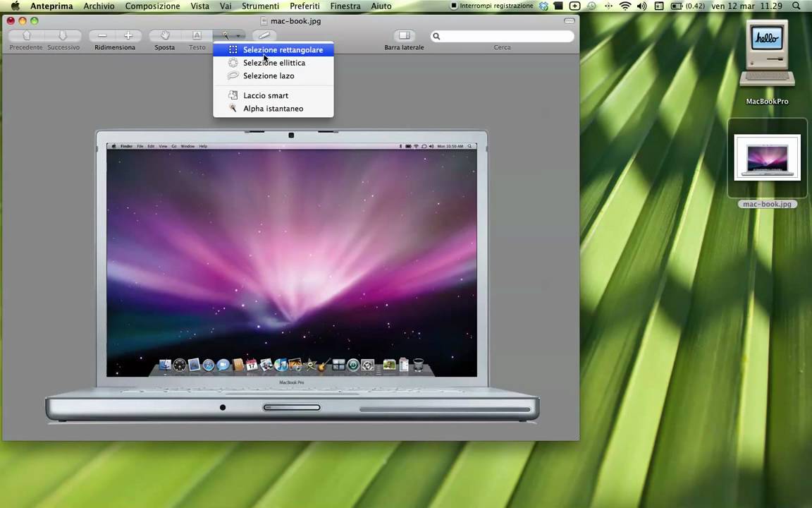Viewport: 812px width, 508px height.
Task: Open the Preferiti menu
Action: click(304, 6)
